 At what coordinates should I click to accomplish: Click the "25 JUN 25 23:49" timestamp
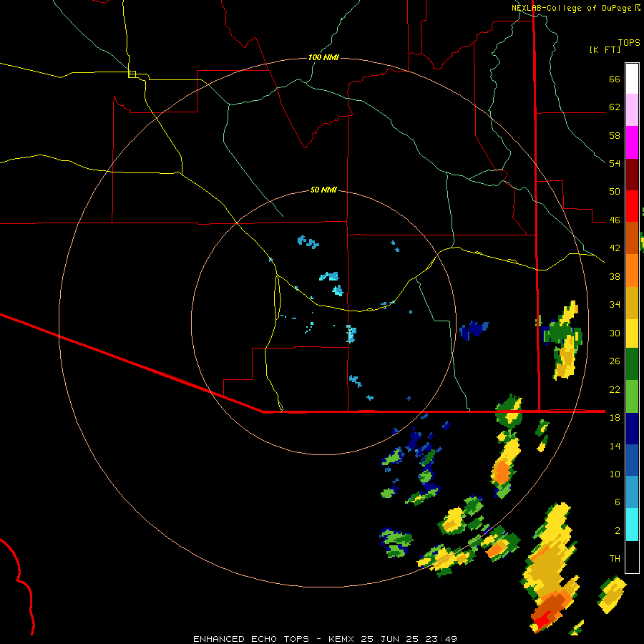click(409, 639)
